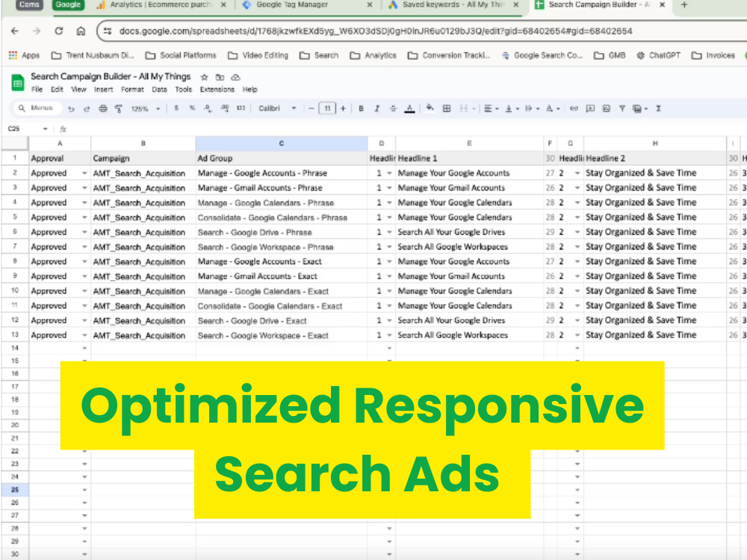Click the font size 11 field
Image resolution: width=747 pixels, height=560 pixels.
point(327,108)
